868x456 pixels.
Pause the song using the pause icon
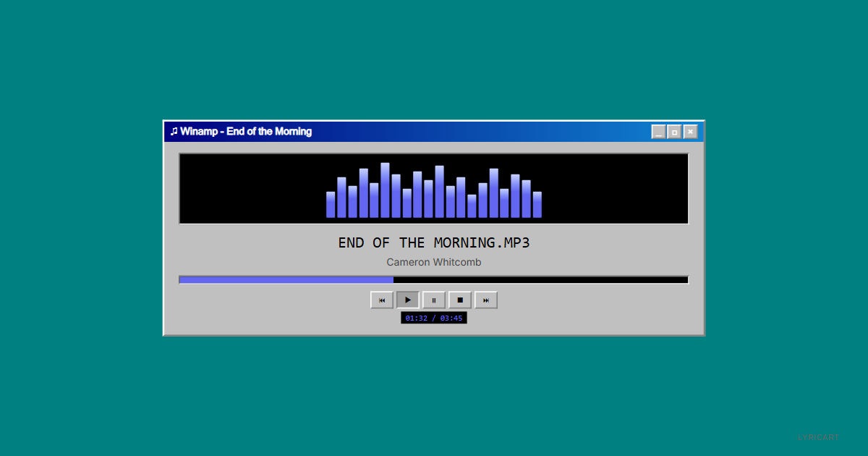(433, 300)
